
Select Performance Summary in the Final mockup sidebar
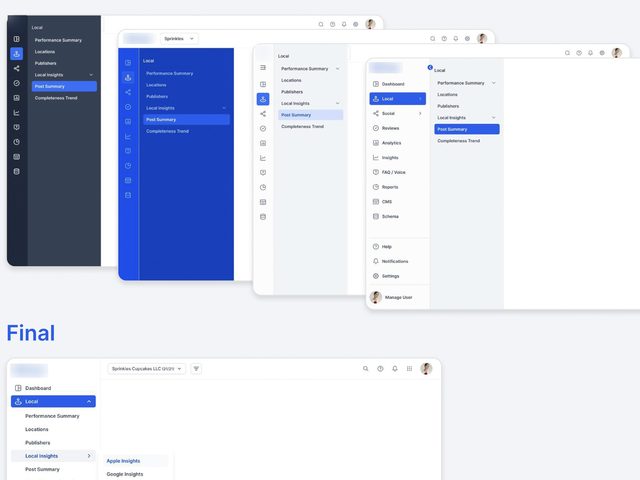[52, 416]
